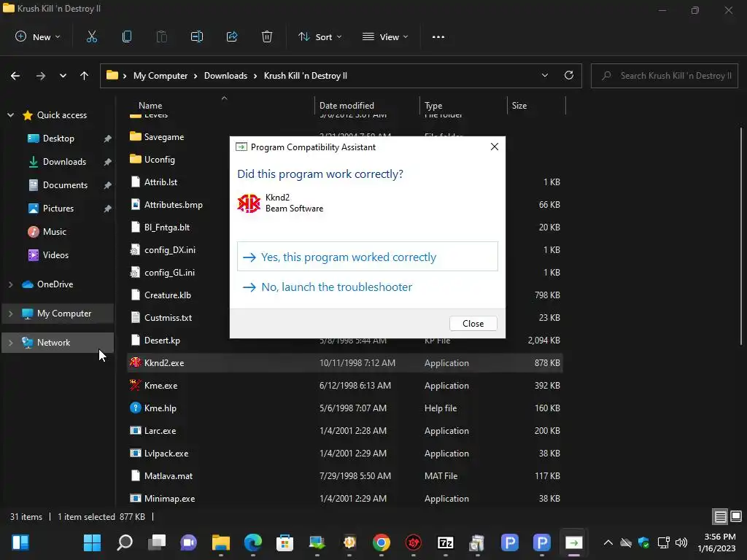Select Documents in Quick access
747x560 pixels.
click(x=65, y=185)
